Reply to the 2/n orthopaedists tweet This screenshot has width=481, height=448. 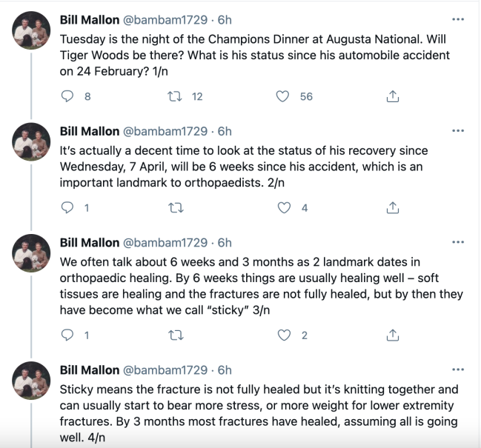pyautogui.click(x=67, y=208)
